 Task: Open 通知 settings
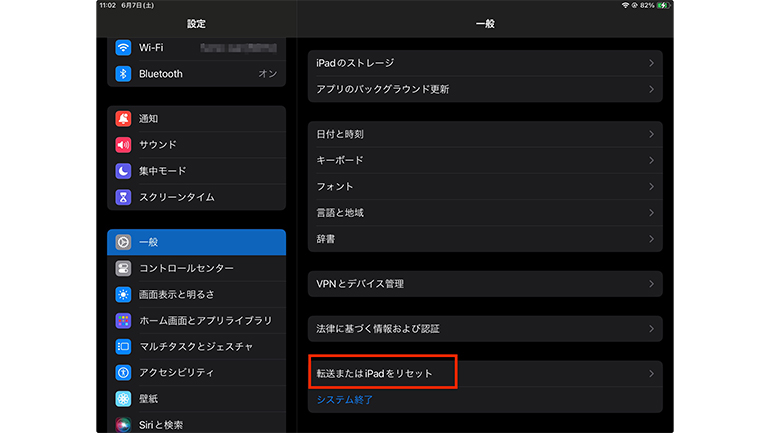[x=196, y=119]
